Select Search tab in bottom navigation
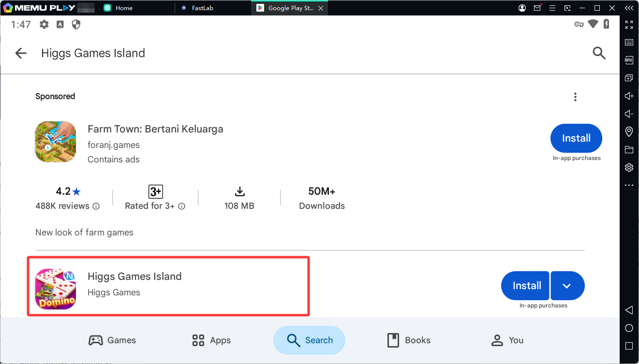This screenshot has width=639, height=364. (309, 340)
